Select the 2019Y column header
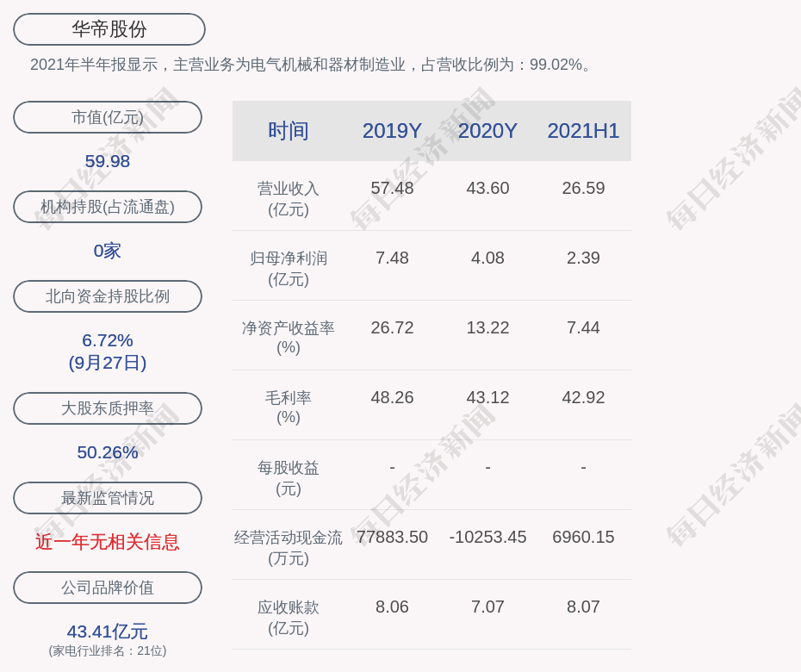Screen dimensions: 801x672 point(392,131)
